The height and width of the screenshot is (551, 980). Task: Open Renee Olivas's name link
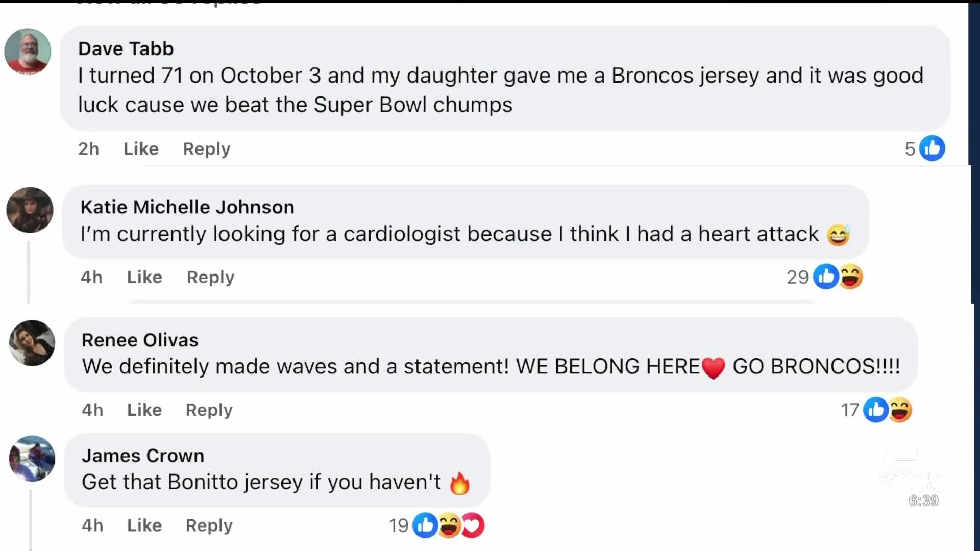tap(140, 340)
